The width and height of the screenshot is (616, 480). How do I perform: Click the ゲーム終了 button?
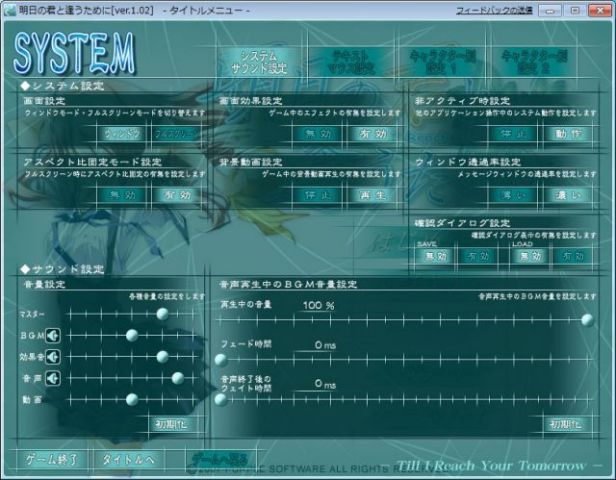[52, 460]
